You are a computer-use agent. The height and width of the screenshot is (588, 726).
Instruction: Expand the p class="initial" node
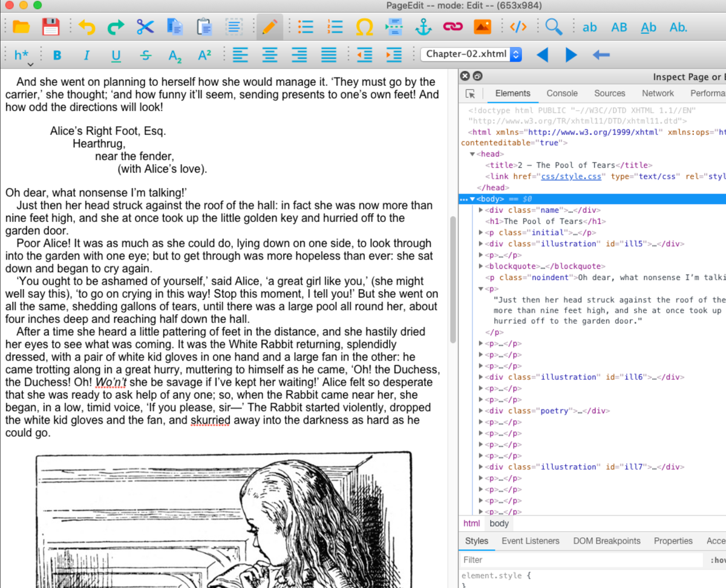coord(481,232)
